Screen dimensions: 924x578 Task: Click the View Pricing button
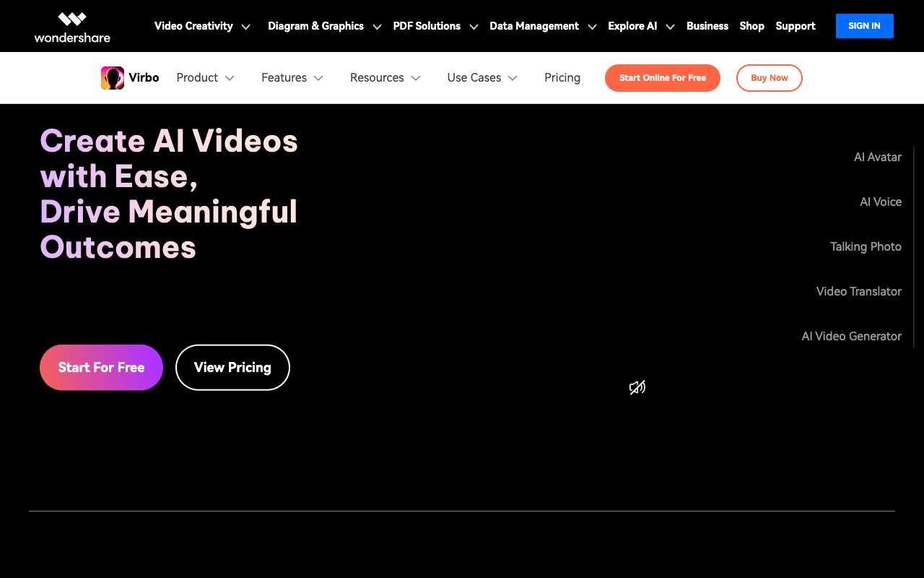pyautogui.click(x=232, y=368)
